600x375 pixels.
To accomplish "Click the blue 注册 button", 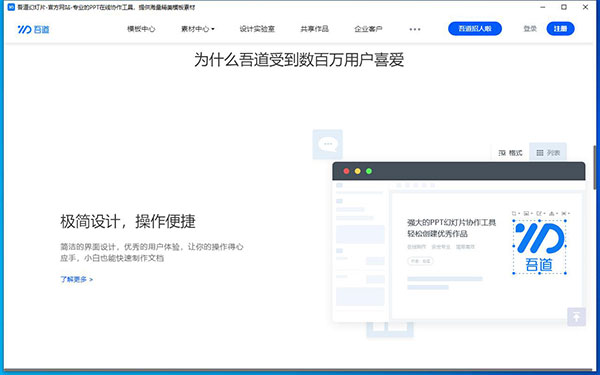I will [x=560, y=29].
